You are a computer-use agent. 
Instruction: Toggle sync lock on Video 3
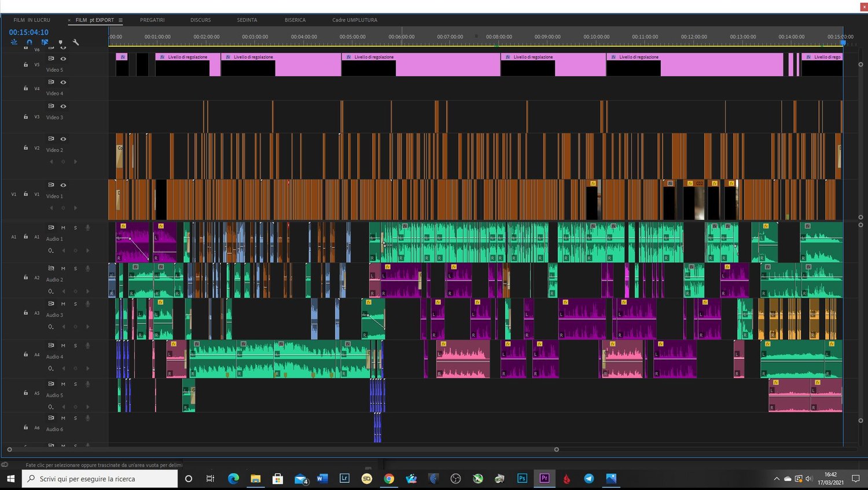click(x=51, y=106)
